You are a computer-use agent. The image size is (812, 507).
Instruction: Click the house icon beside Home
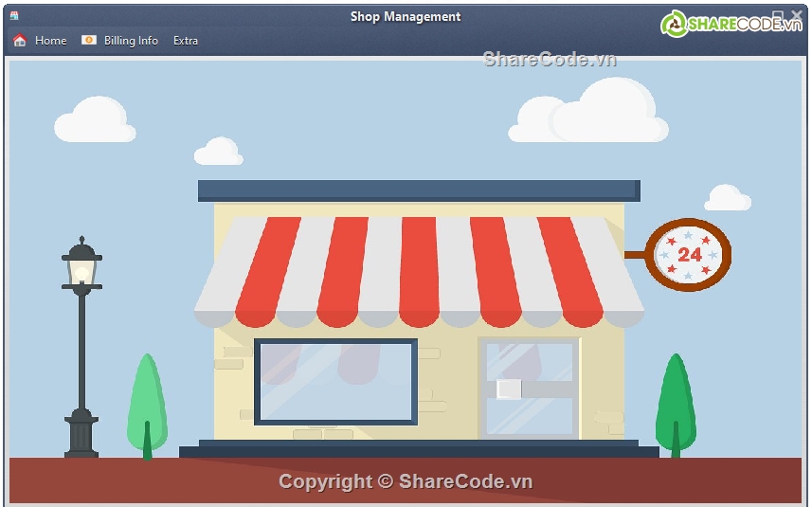pos(19,41)
